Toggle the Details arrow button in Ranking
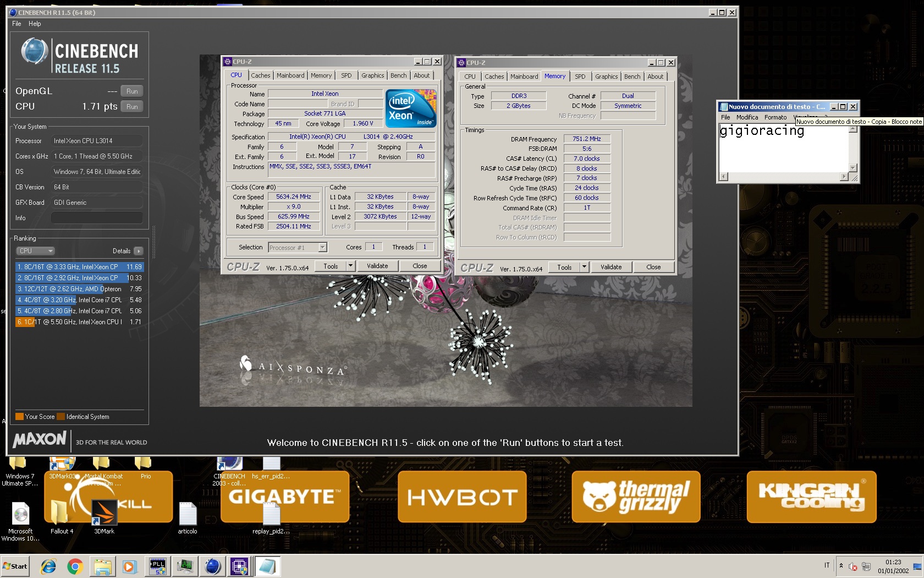The height and width of the screenshot is (578, 924). [x=138, y=251]
